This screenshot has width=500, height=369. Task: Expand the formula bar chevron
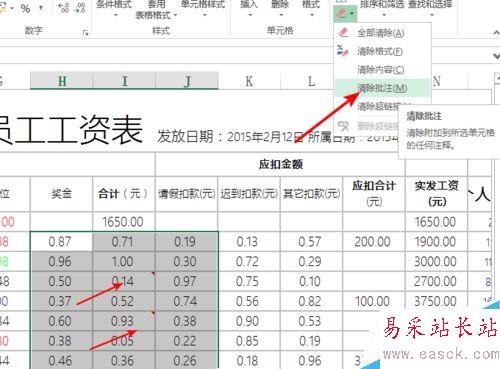click(x=496, y=56)
